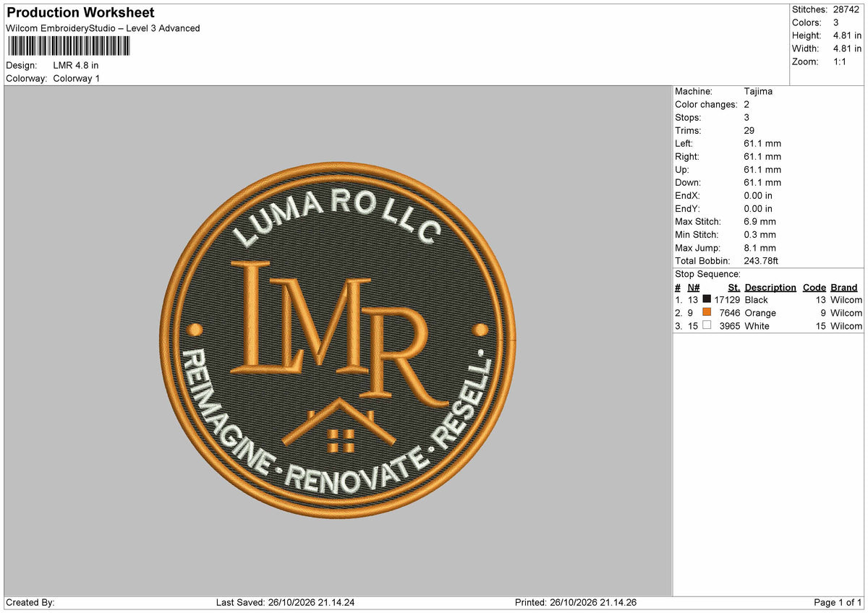Click the 'EndY:' value '0.00 in'
Viewport: 868px width, 613px height.
[x=758, y=208]
